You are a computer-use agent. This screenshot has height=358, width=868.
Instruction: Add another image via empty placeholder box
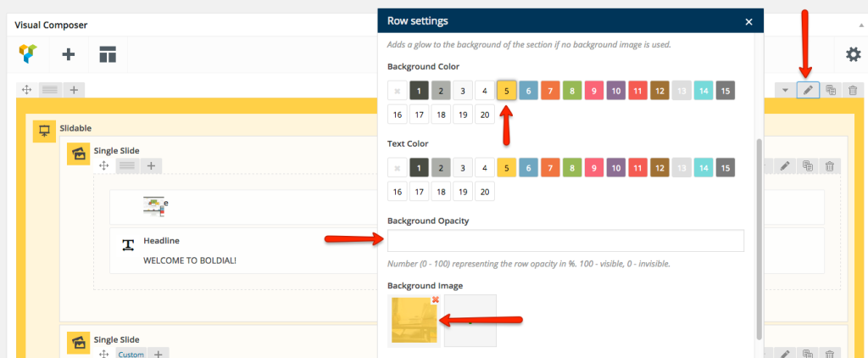point(470,321)
